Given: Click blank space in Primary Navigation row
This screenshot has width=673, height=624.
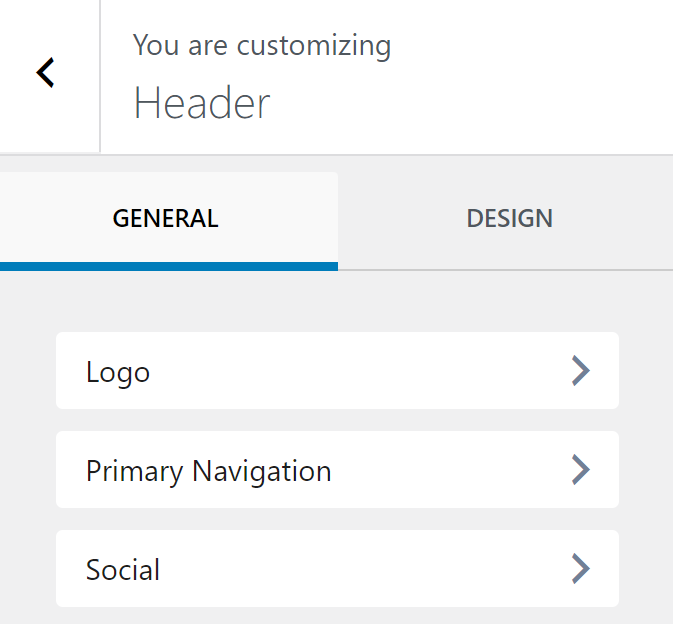Looking at the screenshot, I should pyautogui.click(x=450, y=470).
